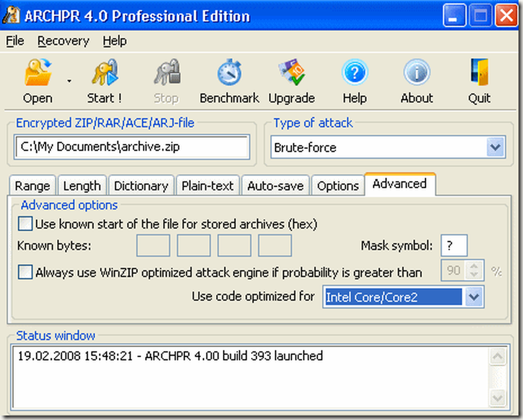Click the Intel Core/Core2 selected value
This screenshot has height=420, width=523.
tap(393, 297)
